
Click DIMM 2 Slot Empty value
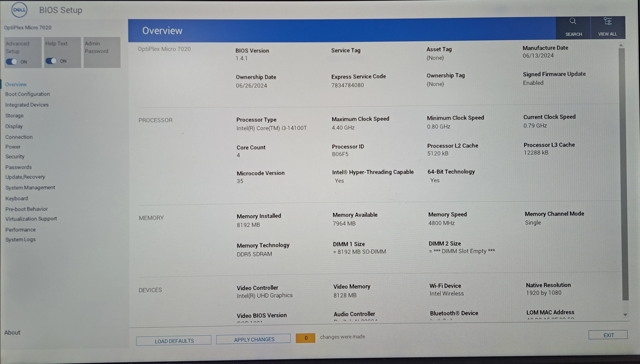point(462,251)
